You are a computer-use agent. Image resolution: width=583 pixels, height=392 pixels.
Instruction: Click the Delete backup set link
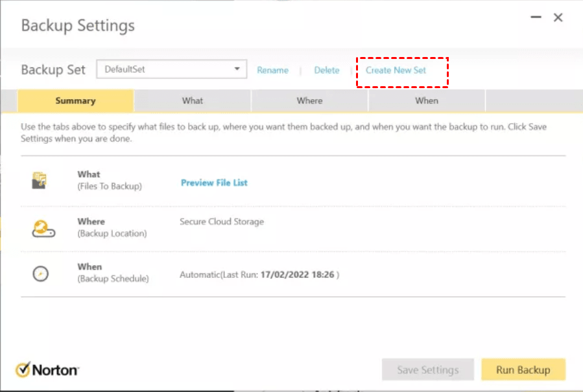click(327, 70)
